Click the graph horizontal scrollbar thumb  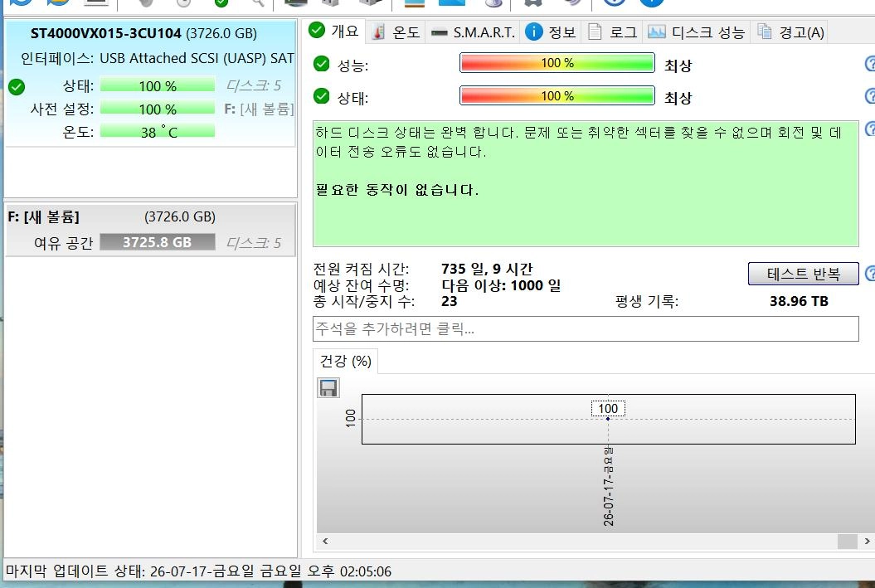(x=847, y=541)
